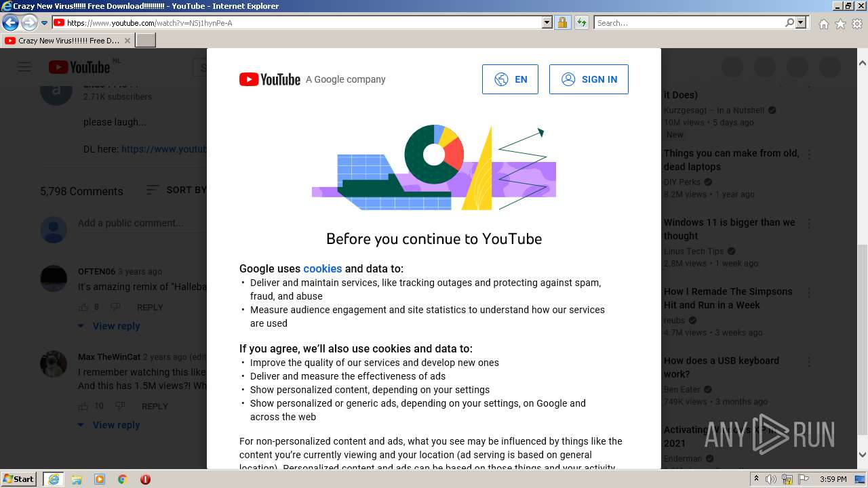Click the YouTube URL address bar
Image resolution: width=868 pixels, height=488 pixels.
pos(296,22)
